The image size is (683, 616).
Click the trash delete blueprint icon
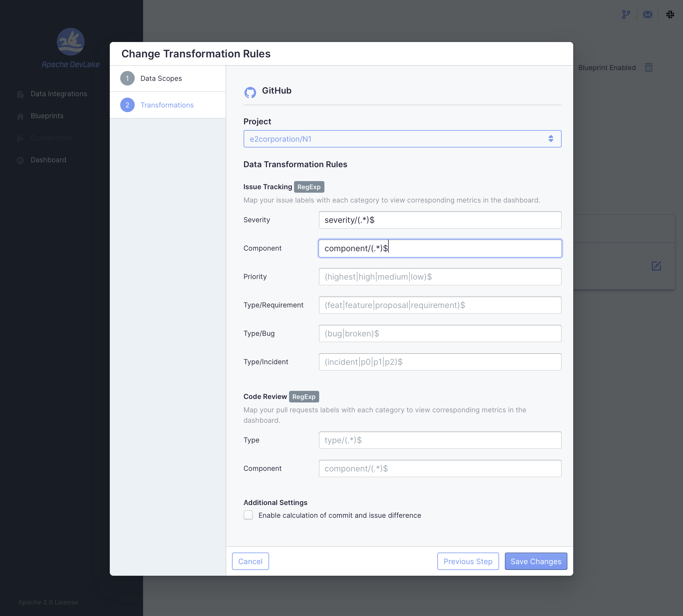pyautogui.click(x=649, y=67)
